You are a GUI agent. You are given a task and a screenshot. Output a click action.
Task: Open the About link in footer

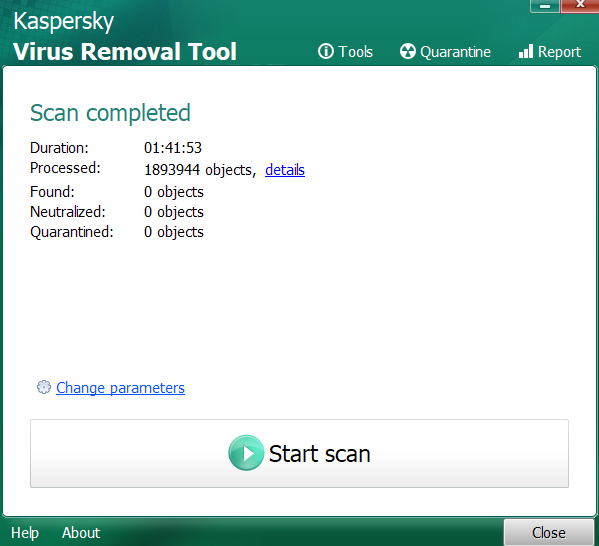point(81,533)
